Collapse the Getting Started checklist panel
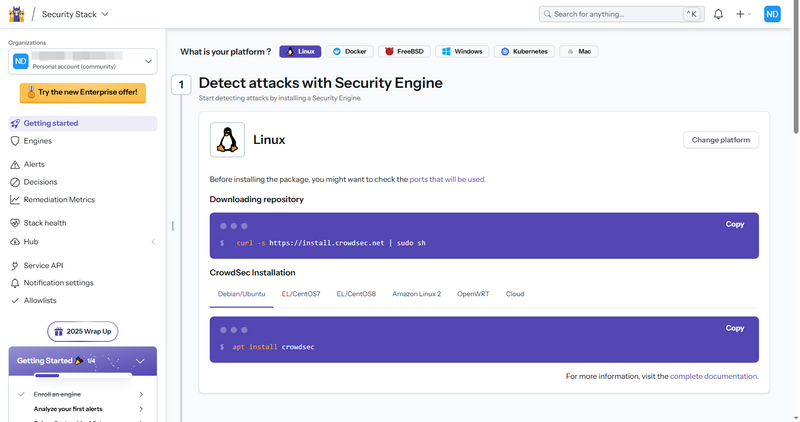Viewport: 800px width, 422px height. pos(140,361)
